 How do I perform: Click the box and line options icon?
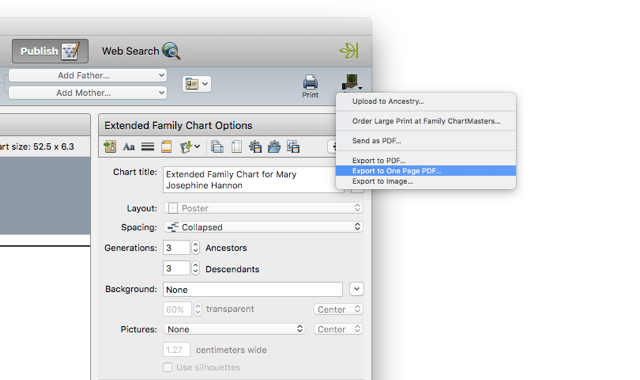pyautogui.click(x=147, y=147)
